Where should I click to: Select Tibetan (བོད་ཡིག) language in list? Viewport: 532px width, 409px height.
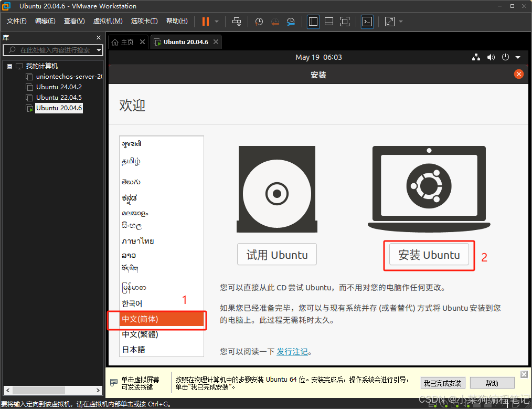pos(162,268)
